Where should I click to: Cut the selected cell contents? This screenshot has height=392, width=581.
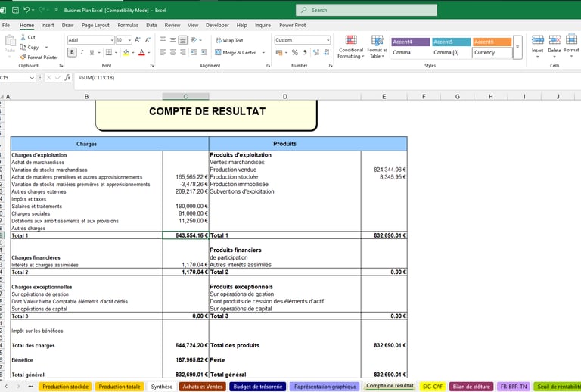28,37
